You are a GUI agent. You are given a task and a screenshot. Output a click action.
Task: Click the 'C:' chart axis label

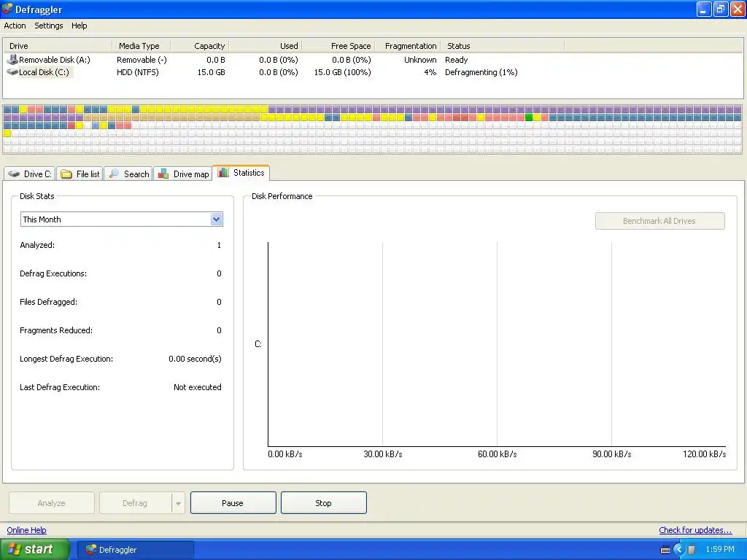258,344
